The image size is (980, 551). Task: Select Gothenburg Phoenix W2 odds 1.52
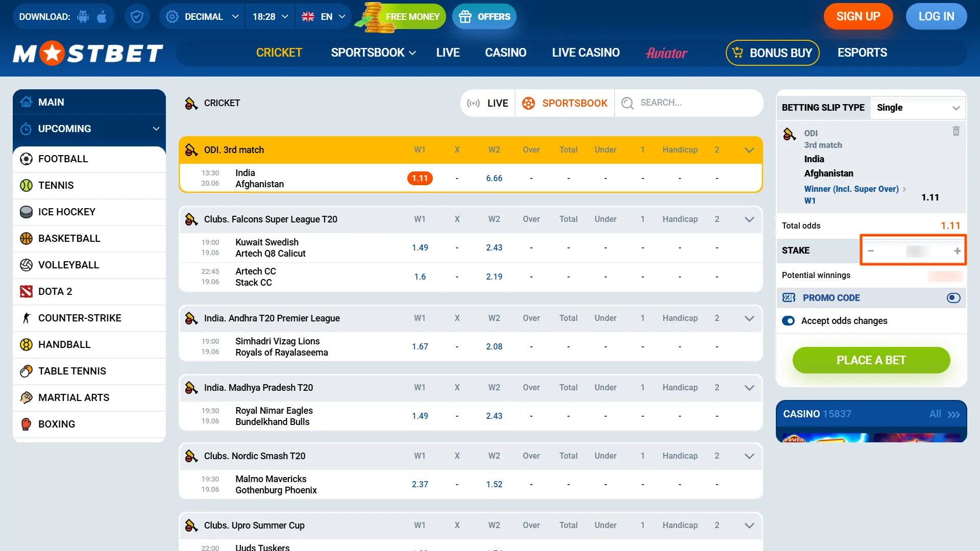point(494,484)
